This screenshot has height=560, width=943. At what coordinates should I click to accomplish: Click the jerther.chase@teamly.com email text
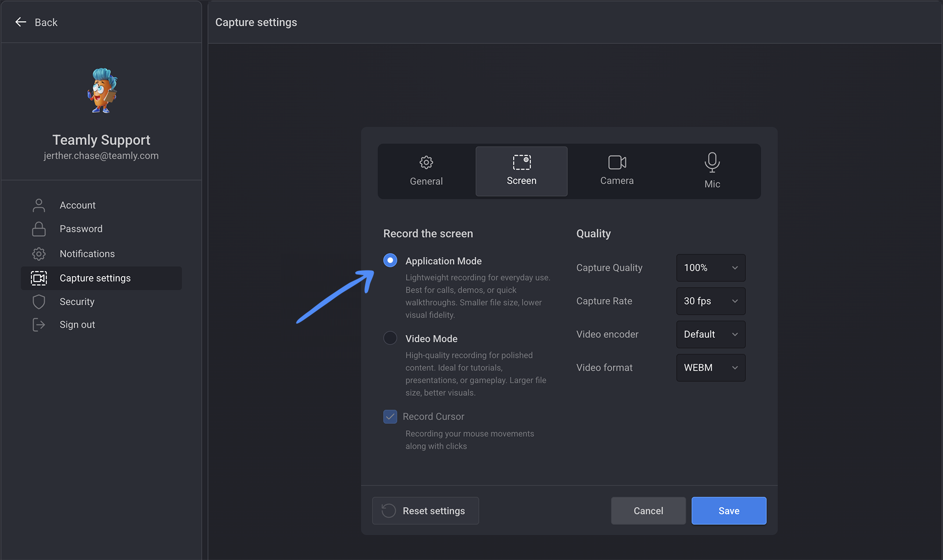point(101,156)
